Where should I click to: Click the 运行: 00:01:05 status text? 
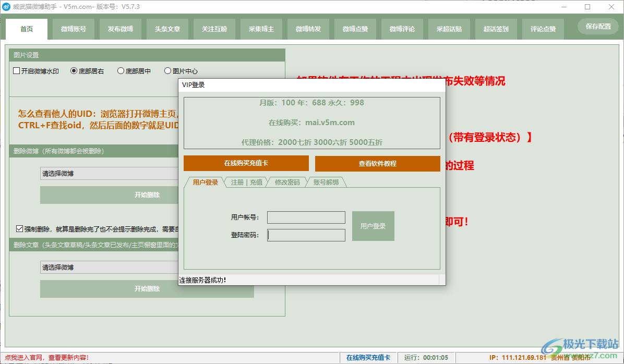426,358
